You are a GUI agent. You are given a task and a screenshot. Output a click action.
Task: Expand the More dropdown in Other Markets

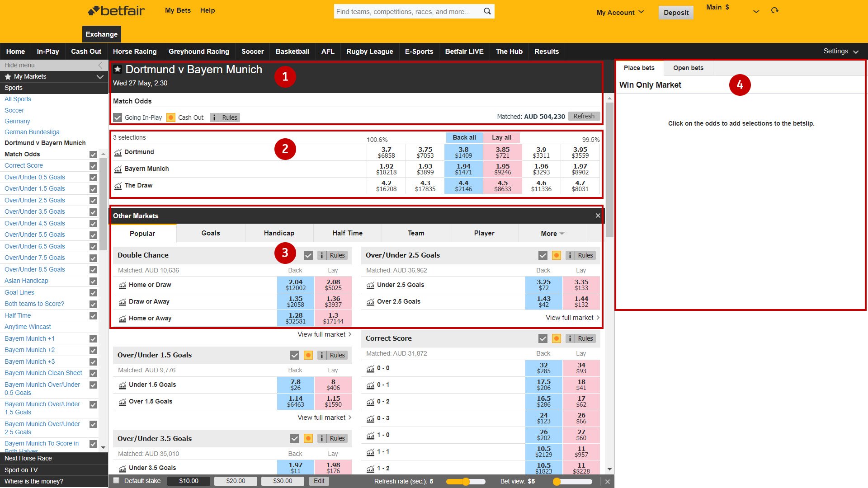point(552,233)
